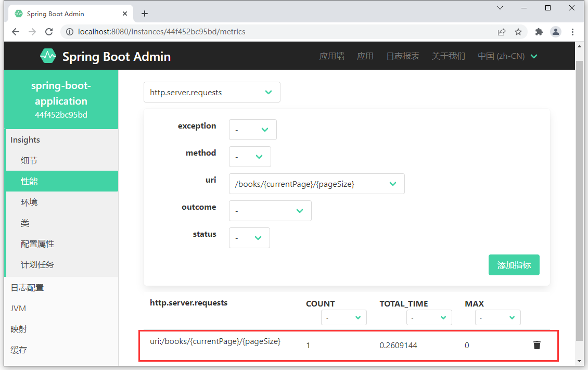The image size is (588, 370).
Task: Bookmark this page with star icon
Action: 518,32
